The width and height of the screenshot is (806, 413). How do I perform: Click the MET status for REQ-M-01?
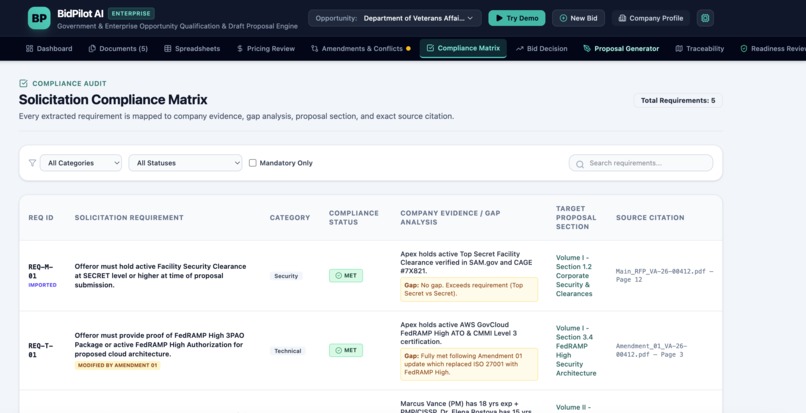(x=346, y=276)
